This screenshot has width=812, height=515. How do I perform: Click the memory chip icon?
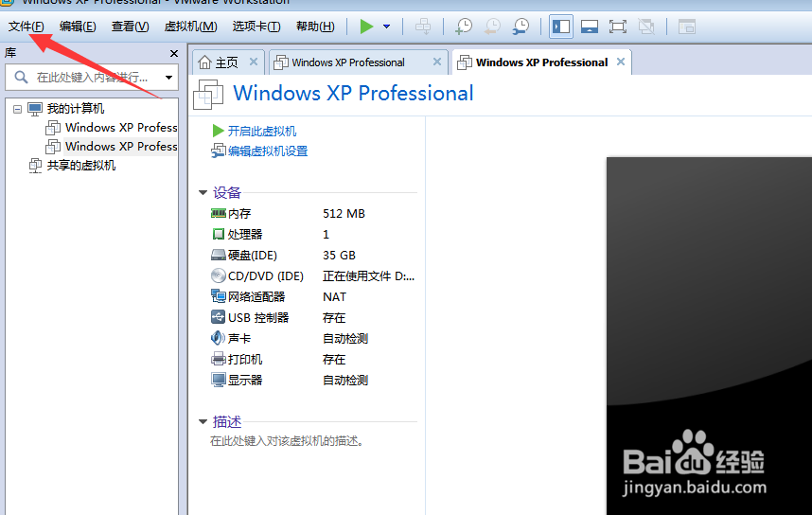click(218, 213)
